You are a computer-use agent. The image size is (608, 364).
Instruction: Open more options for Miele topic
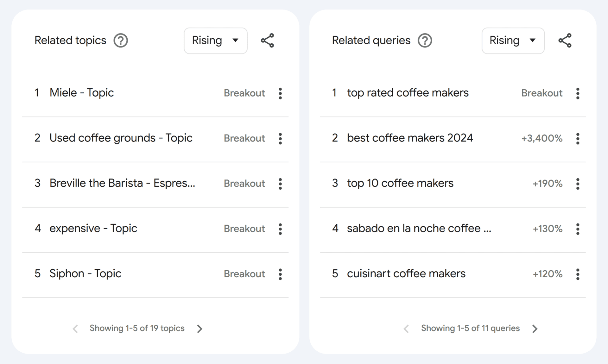[280, 93]
